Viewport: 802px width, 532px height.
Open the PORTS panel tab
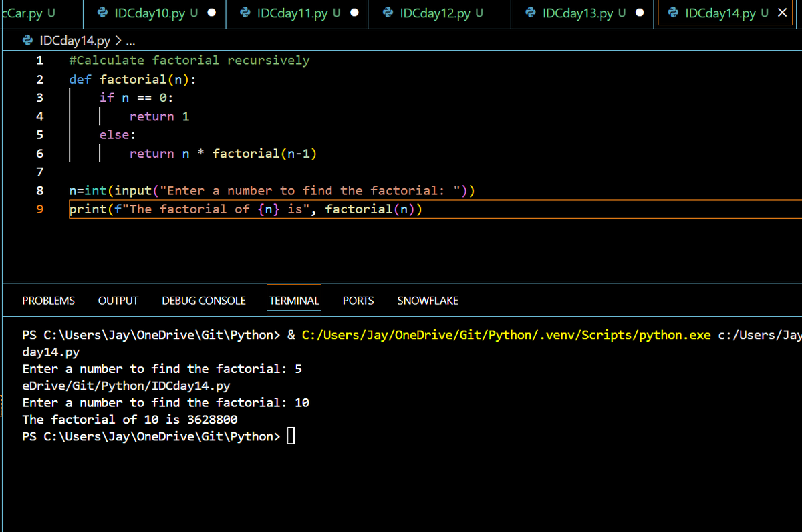pos(358,301)
